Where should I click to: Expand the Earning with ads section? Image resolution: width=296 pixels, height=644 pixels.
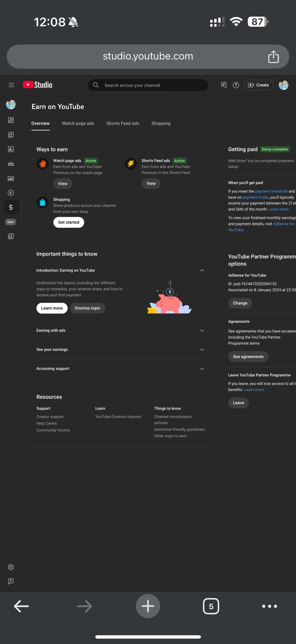pos(121,331)
